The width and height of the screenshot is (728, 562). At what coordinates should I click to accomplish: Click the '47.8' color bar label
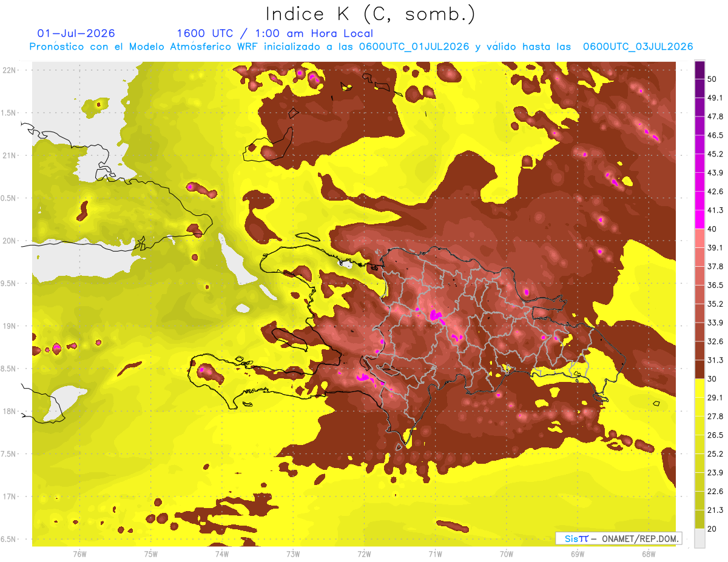(x=715, y=117)
